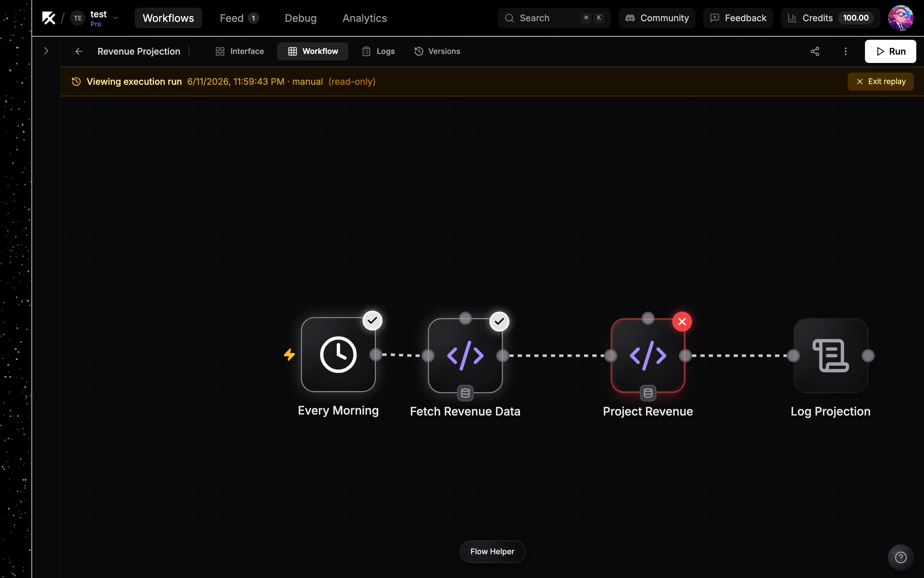Run the workflow
Viewport: 924px width, 578px height.
890,51
